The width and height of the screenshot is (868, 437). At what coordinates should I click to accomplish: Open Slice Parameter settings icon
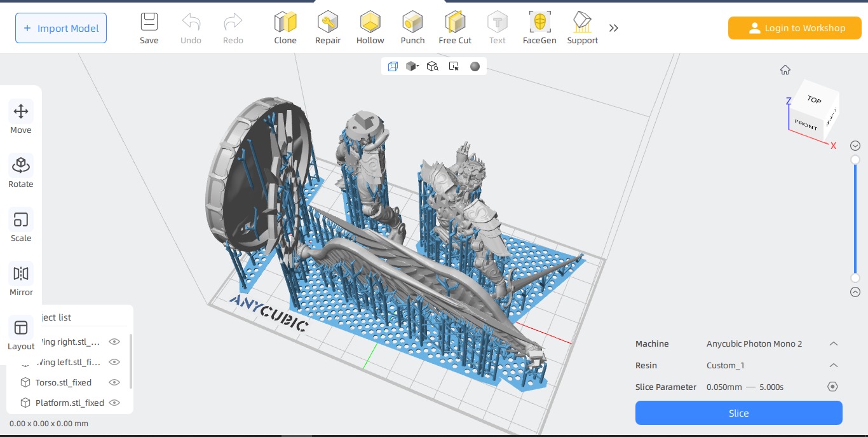(833, 387)
